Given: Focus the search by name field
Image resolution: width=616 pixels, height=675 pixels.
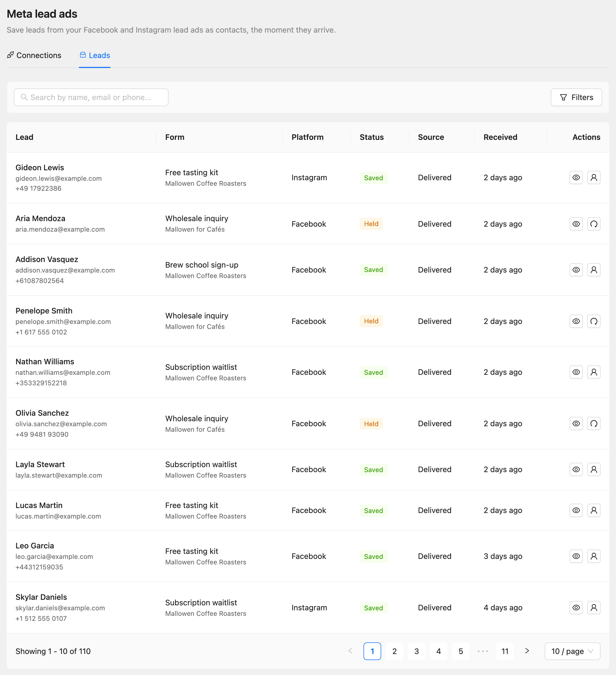Looking at the screenshot, I should pyautogui.click(x=91, y=97).
